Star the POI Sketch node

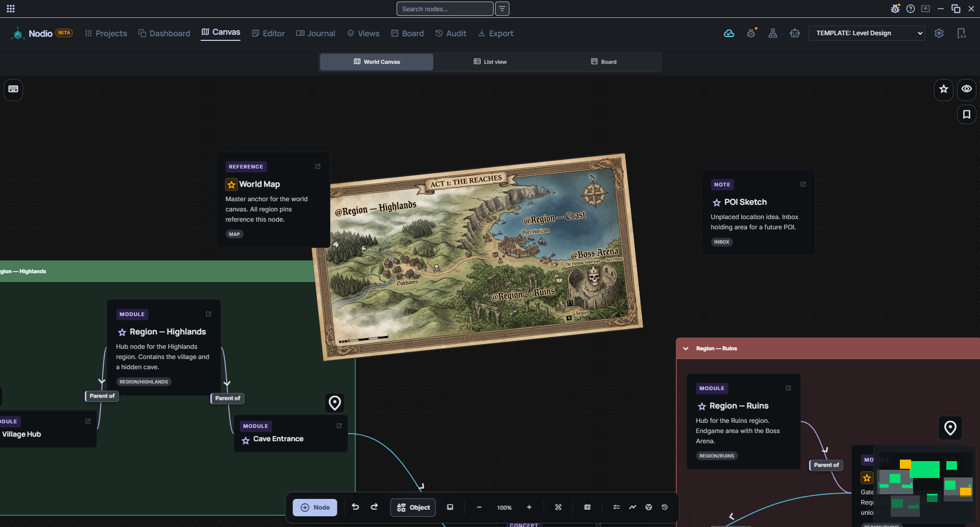click(717, 203)
